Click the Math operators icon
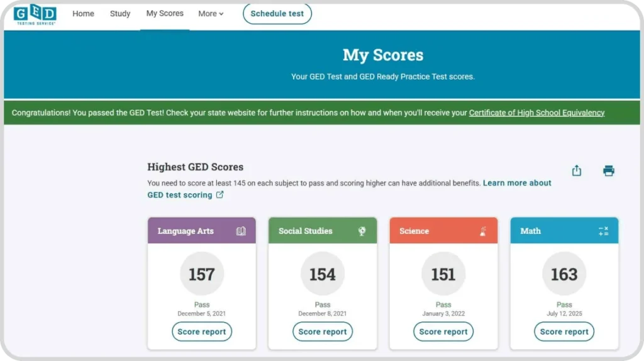The width and height of the screenshot is (644, 361). (x=603, y=231)
